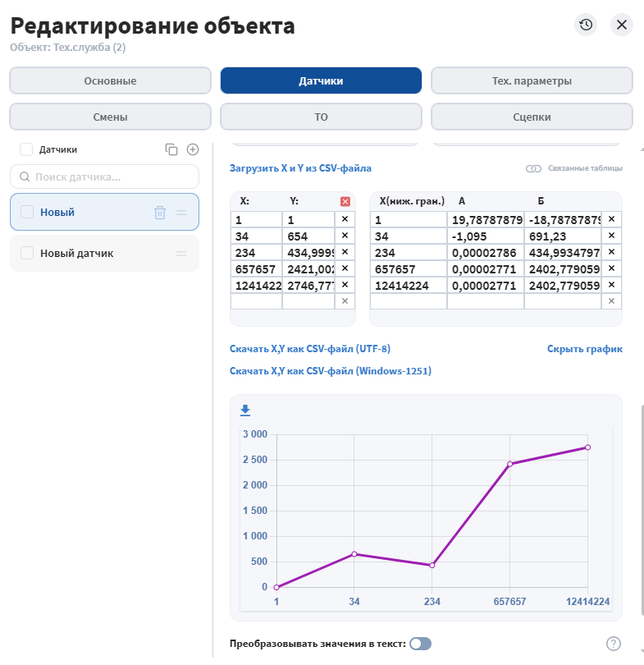Edit coefficient A cell with -1,095
The width and height of the screenshot is (644, 665).
[486, 236]
